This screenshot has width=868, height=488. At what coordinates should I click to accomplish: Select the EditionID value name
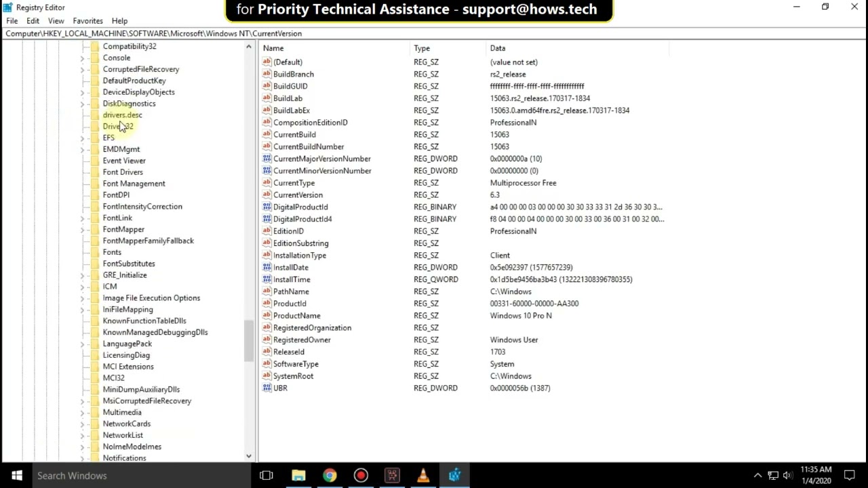pyautogui.click(x=288, y=231)
